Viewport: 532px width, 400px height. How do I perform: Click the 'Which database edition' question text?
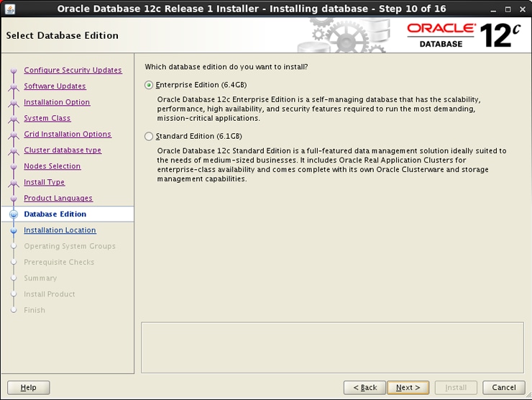[226, 67]
